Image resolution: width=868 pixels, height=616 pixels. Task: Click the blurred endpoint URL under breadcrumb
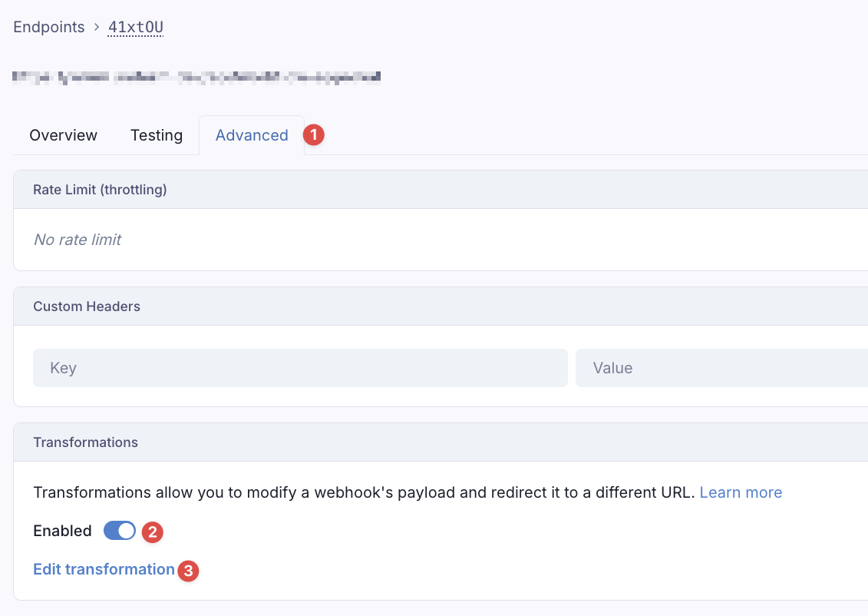[x=196, y=77]
